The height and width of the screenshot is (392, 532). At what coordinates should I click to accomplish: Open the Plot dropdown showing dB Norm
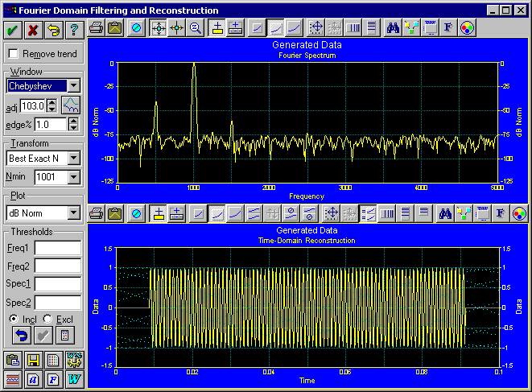73,213
